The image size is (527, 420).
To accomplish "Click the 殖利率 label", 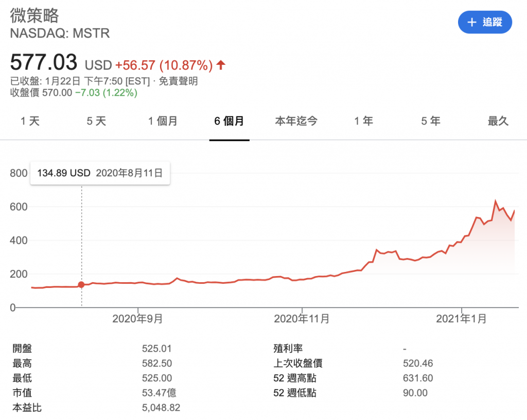I will pyautogui.click(x=288, y=349).
